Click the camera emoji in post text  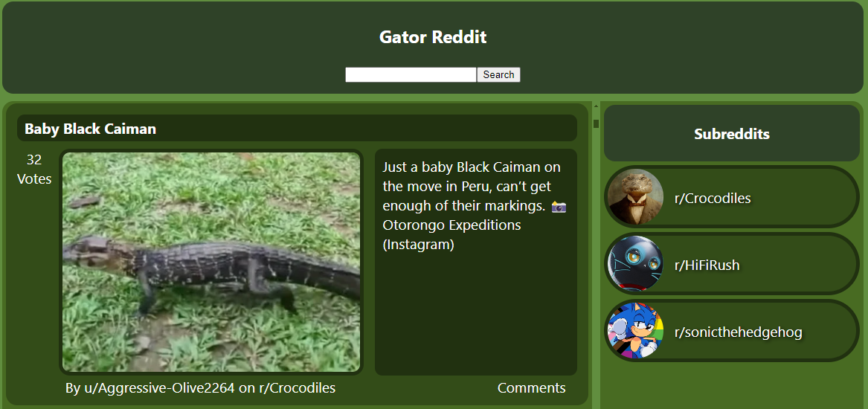559,207
